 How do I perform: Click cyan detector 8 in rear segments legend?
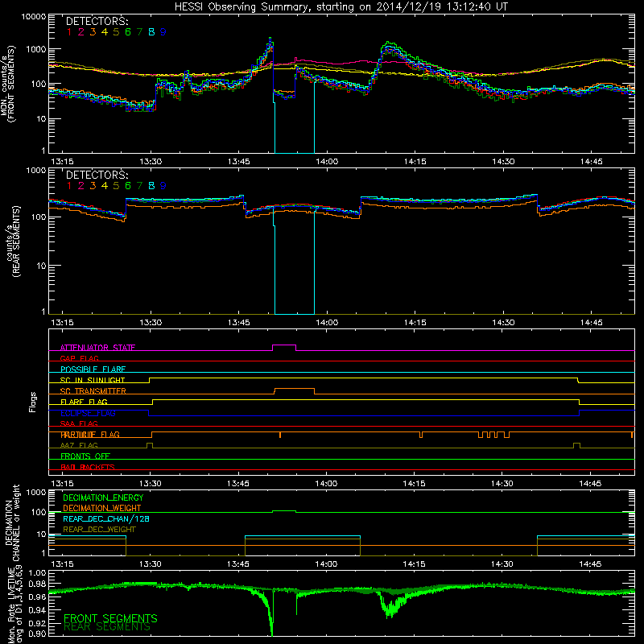151,186
